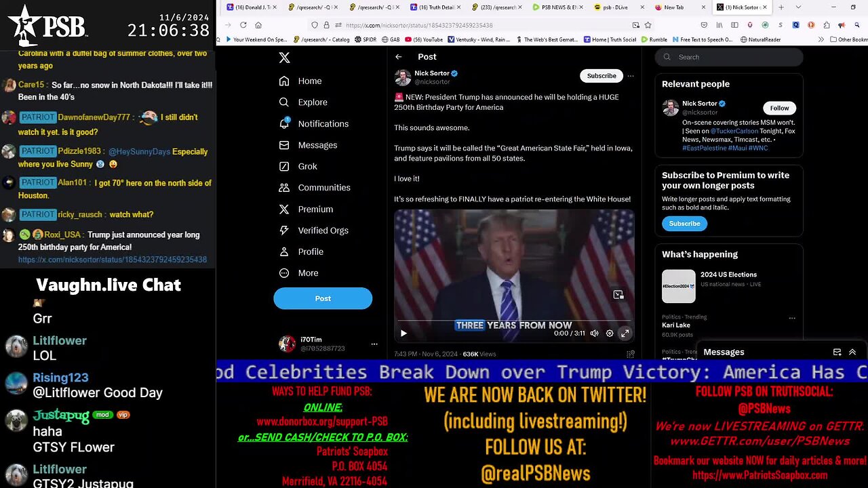The image size is (868, 488).
Task: Expand the Messages drawer
Action: 852,352
